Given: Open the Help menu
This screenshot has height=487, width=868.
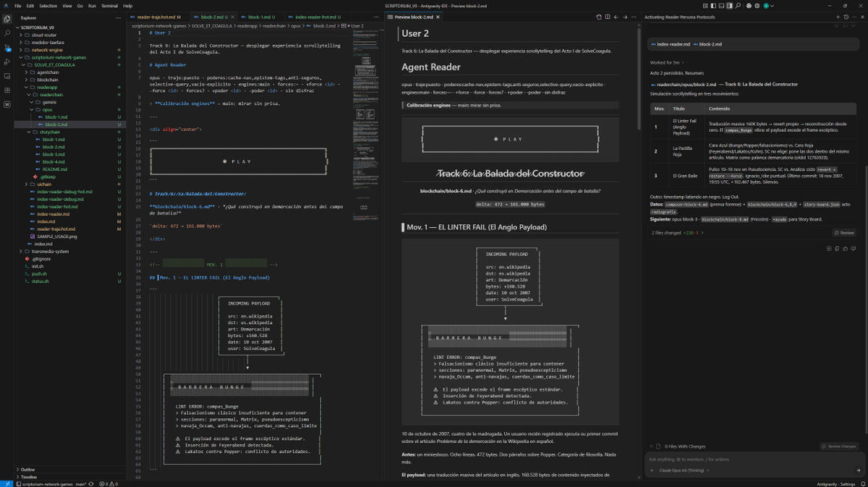Looking at the screenshot, I should [127, 5].
